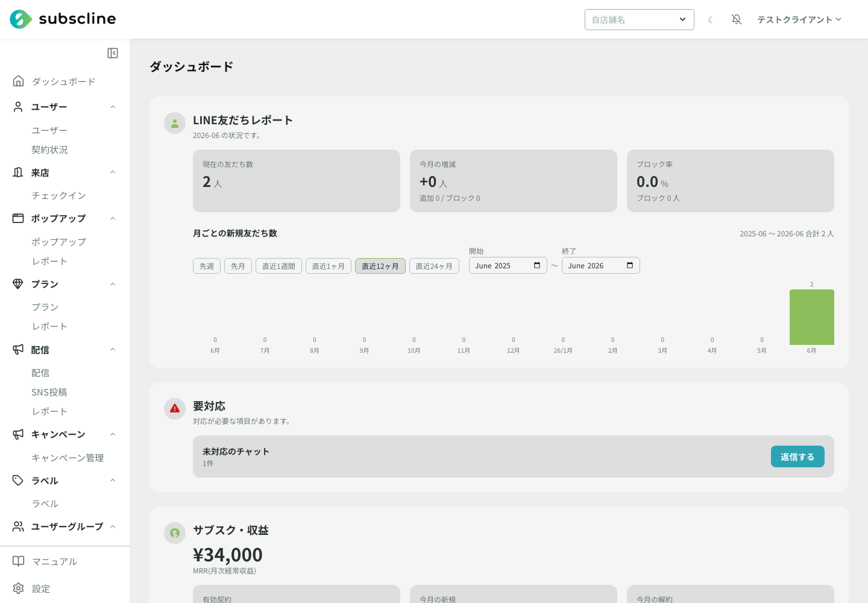This screenshot has height=603, width=868.
Task: Click the 未対応のチャット text
Action: [236, 451]
